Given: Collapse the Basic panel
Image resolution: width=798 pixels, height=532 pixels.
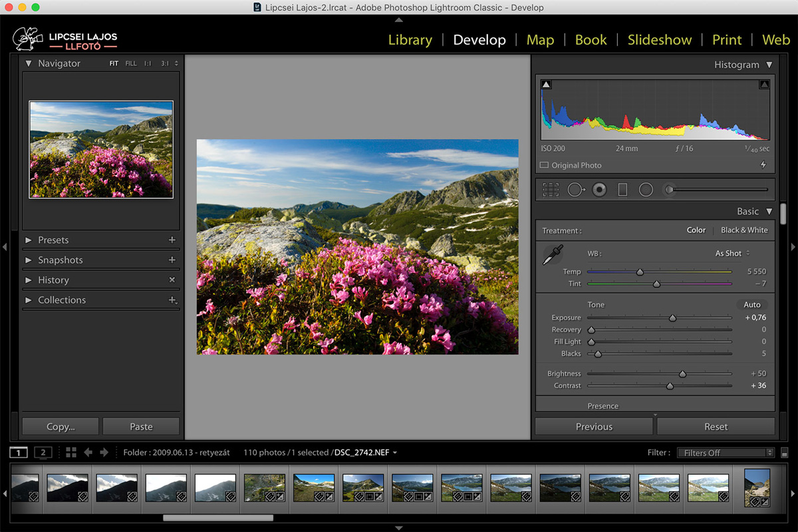Looking at the screenshot, I should tap(770, 211).
